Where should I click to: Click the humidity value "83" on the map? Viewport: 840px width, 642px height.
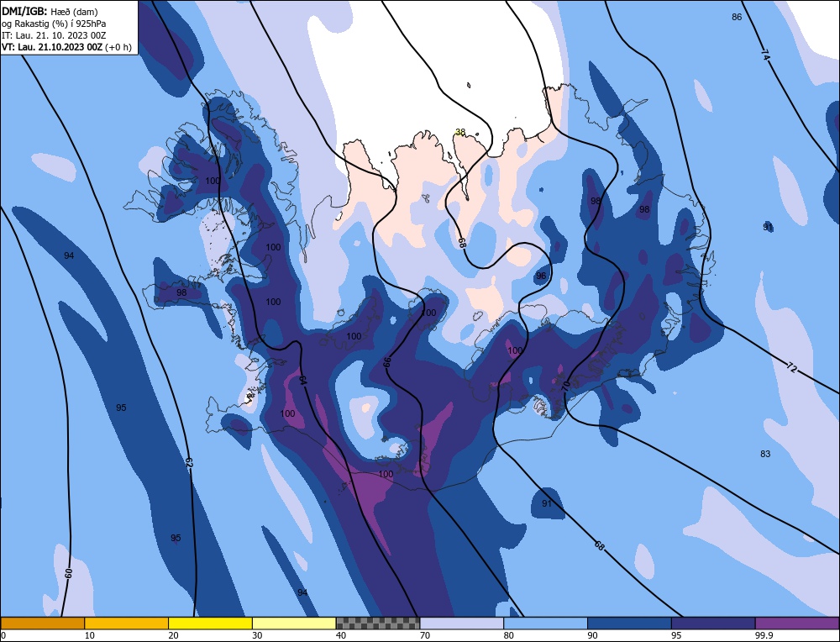pyautogui.click(x=765, y=454)
